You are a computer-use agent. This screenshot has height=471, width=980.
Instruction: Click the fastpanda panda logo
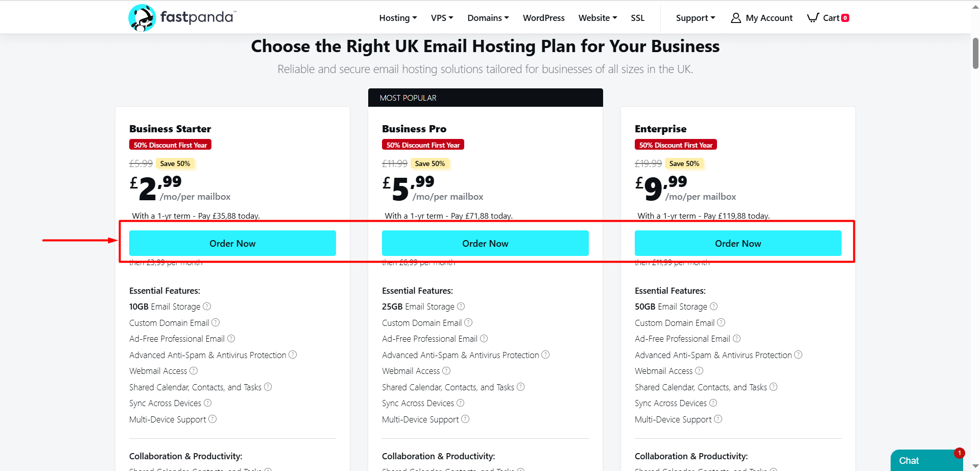coord(142,18)
